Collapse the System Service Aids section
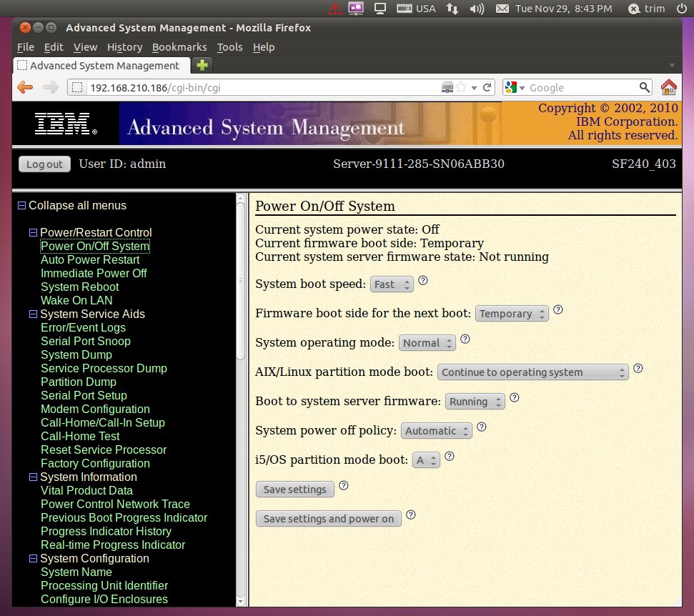Screen dimensions: 694x616 click(33, 314)
